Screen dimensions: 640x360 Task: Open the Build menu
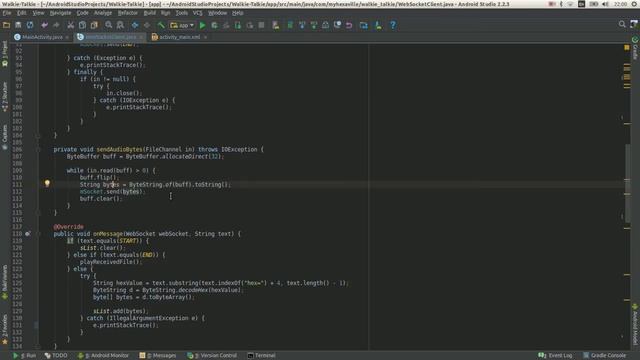pyautogui.click(x=150, y=13)
